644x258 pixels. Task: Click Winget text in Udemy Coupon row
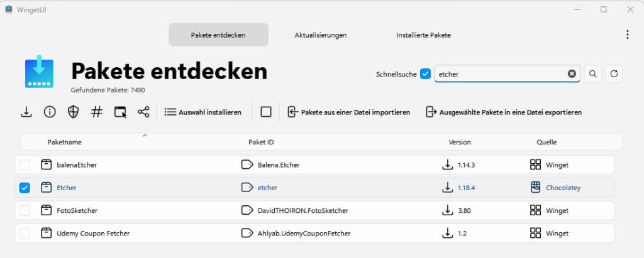pos(557,234)
